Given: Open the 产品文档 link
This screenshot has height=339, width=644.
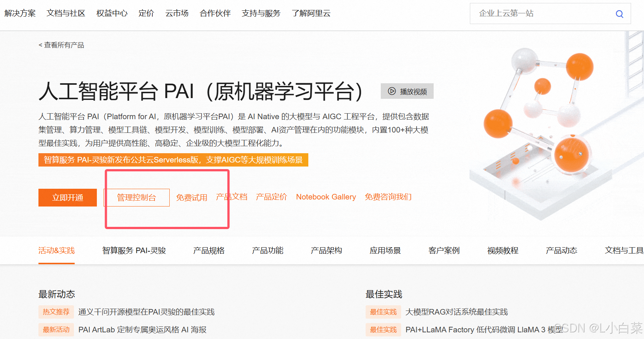Looking at the screenshot, I should pos(232,197).
